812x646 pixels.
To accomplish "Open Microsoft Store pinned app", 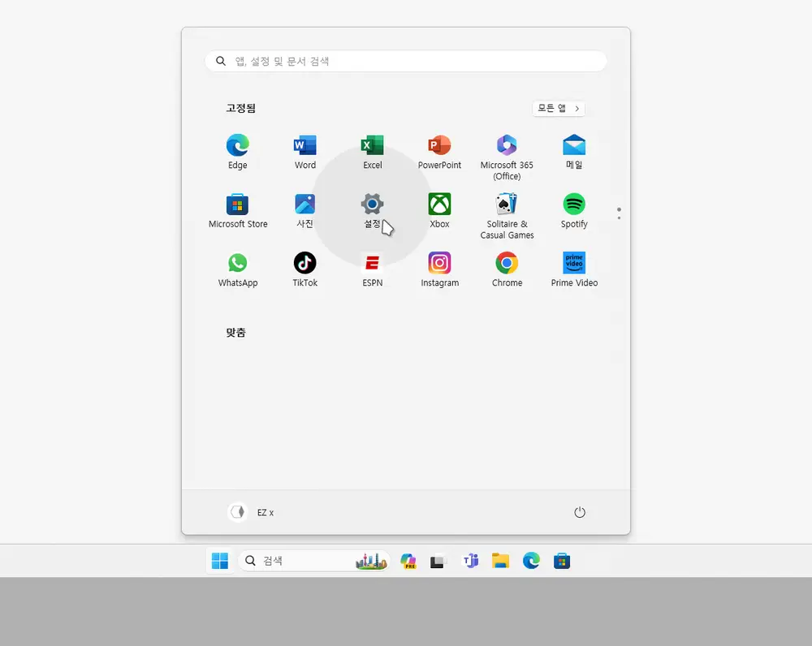I will pos(238,210).
